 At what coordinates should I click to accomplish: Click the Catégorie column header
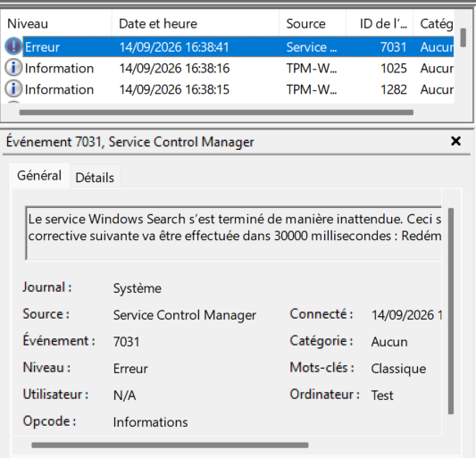434,24
